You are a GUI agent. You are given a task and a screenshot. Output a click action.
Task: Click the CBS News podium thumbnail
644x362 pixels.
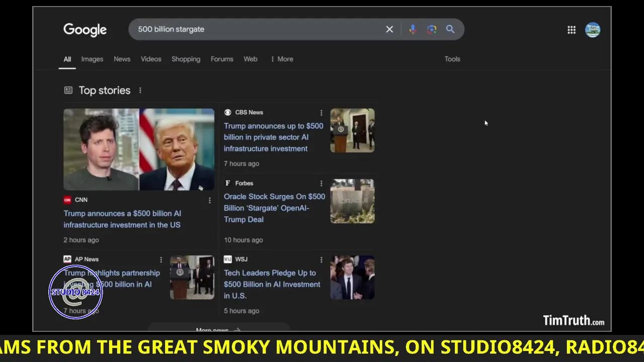[x=352, y=130]
